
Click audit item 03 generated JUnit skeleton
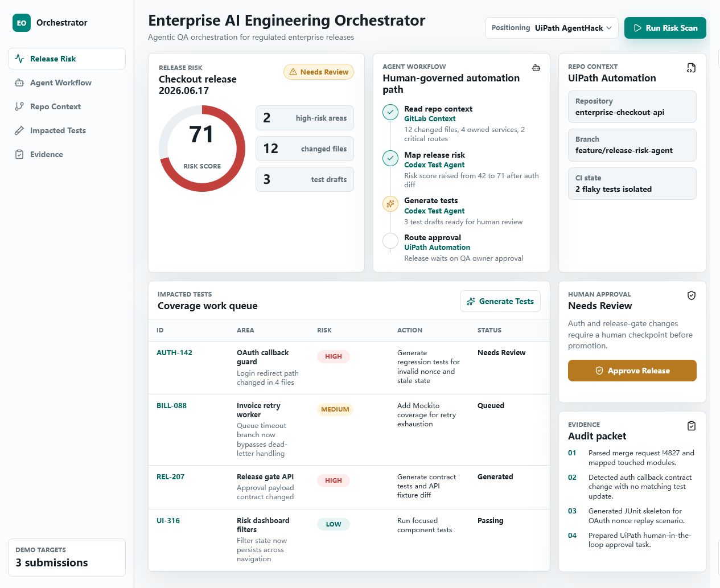tap(632, 516)
